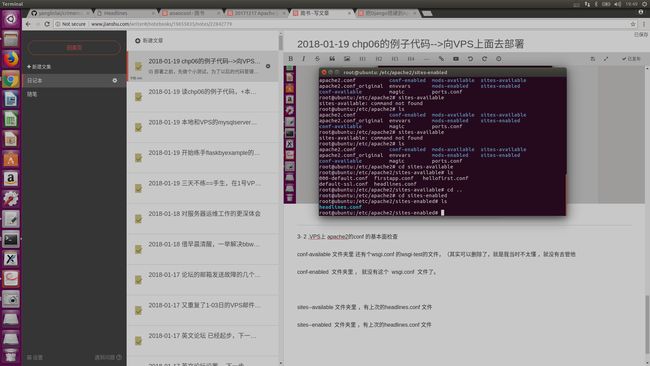Open Amazon launcher in the dock
The image size is (650, 366).
(11, 179)
